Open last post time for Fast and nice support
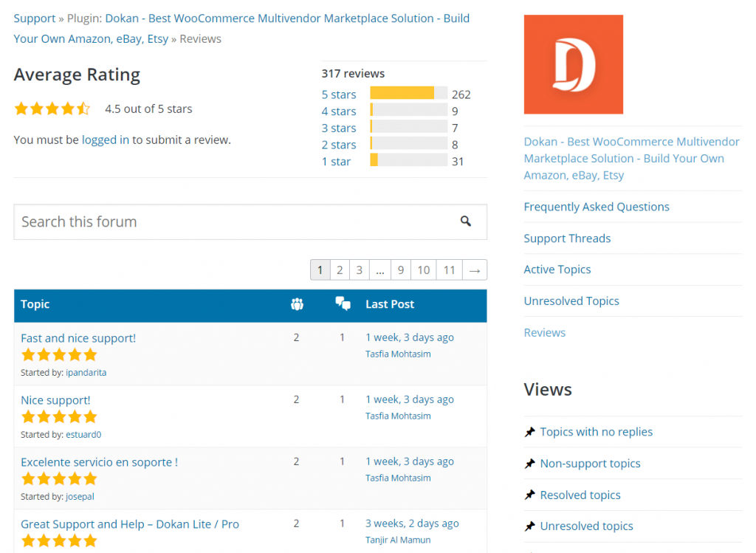 click(x=410, y=337)
